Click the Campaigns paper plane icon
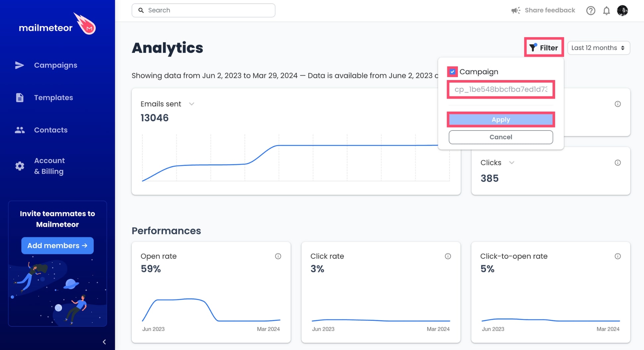644x350 pixels. (20, 65)
